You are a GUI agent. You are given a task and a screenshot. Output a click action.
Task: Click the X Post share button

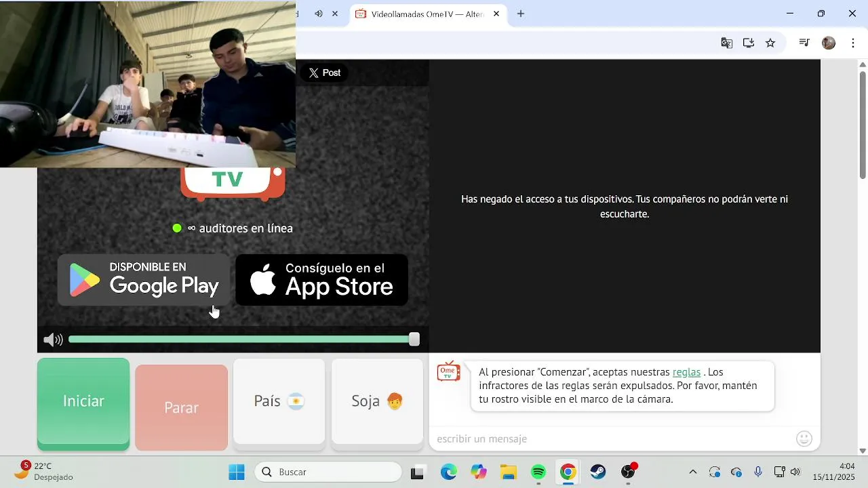[x=324, y=73]
